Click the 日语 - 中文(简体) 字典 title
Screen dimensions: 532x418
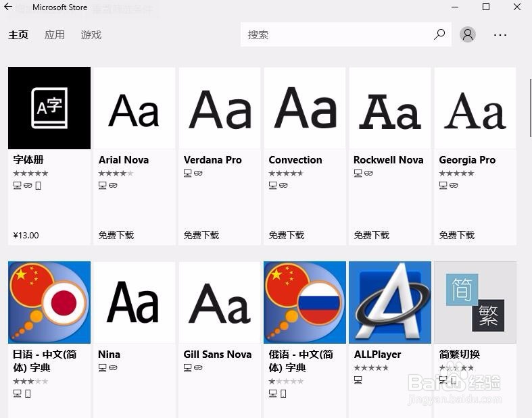click(x=45, y=361)
